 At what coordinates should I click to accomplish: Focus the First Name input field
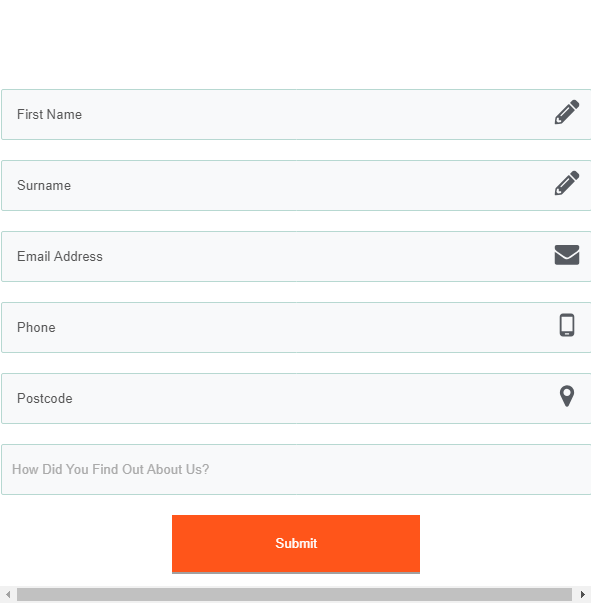(296, 115)
